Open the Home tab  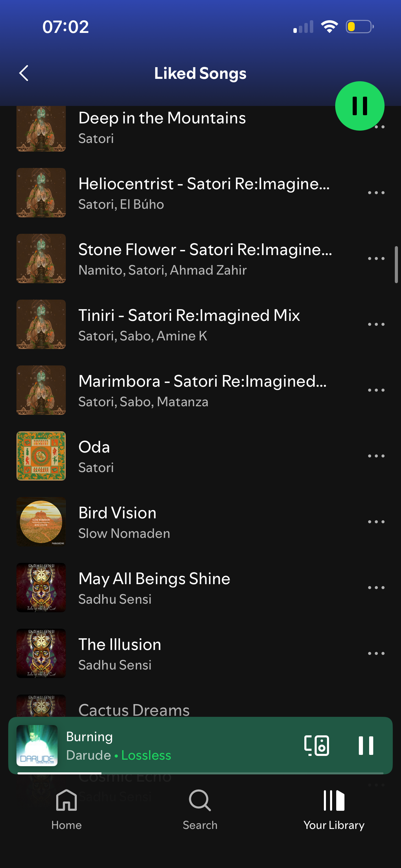(x=66, y=809)
